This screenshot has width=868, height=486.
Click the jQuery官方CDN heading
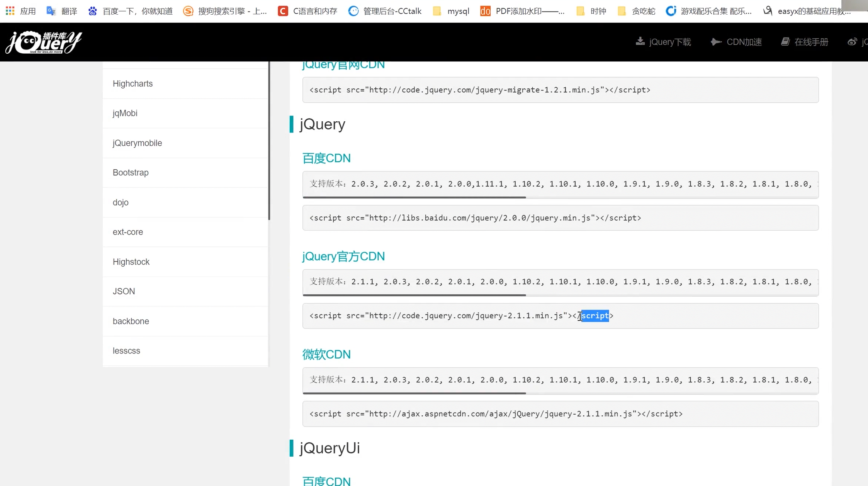pyautogui.click(x=343, y=257)
